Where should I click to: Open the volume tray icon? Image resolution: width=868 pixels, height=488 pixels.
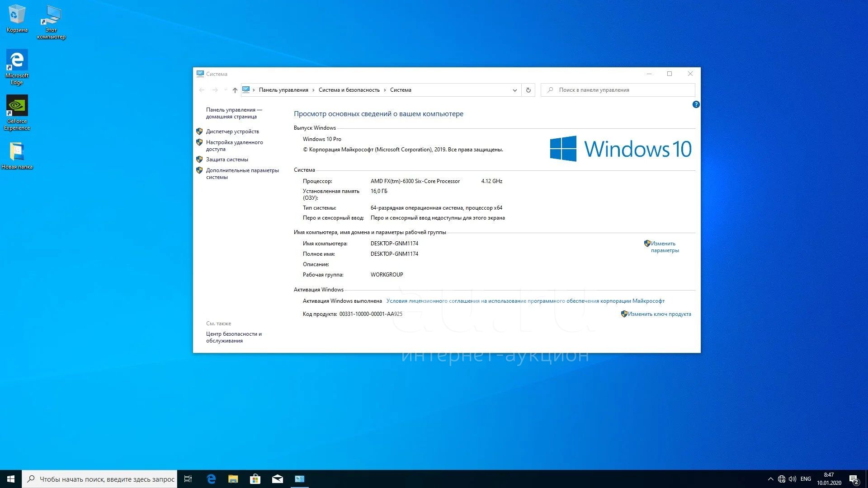(793, 479)
